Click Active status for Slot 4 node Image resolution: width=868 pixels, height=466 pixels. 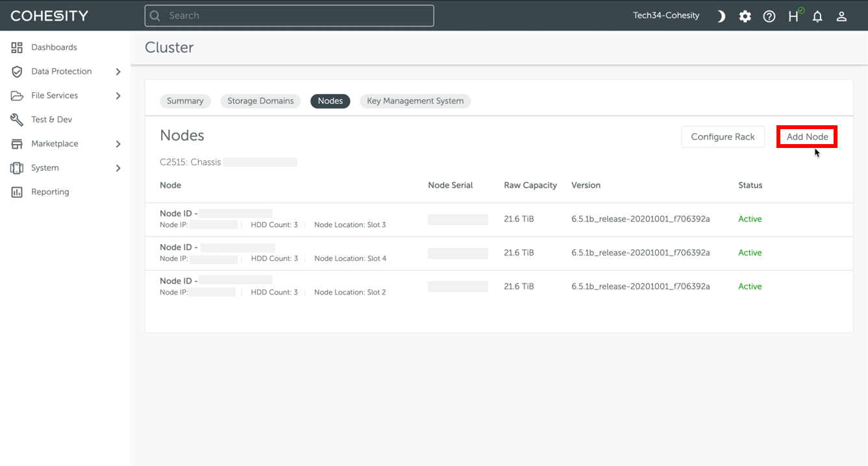(750, 253)
